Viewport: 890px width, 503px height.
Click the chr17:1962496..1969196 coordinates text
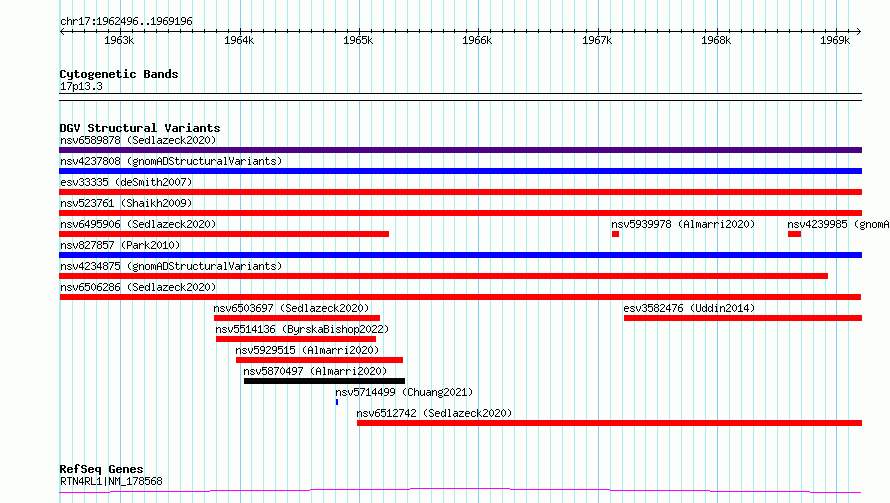[126, 22]
